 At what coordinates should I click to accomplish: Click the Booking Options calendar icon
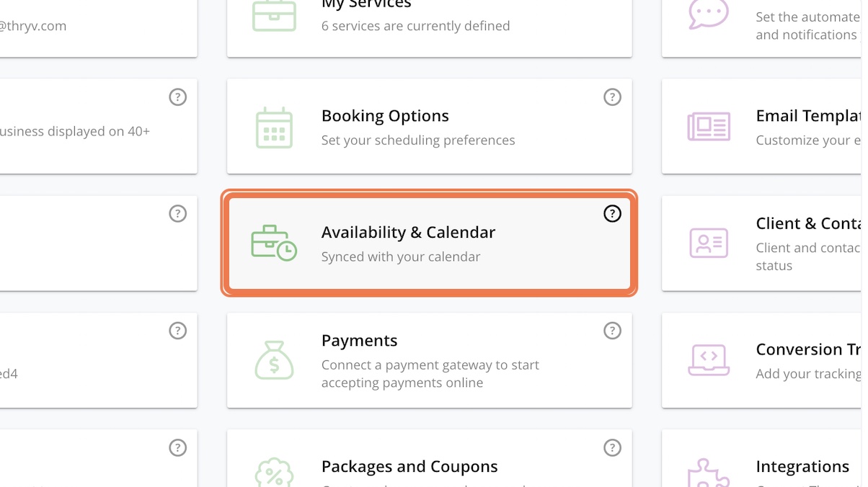click(274, 128)
